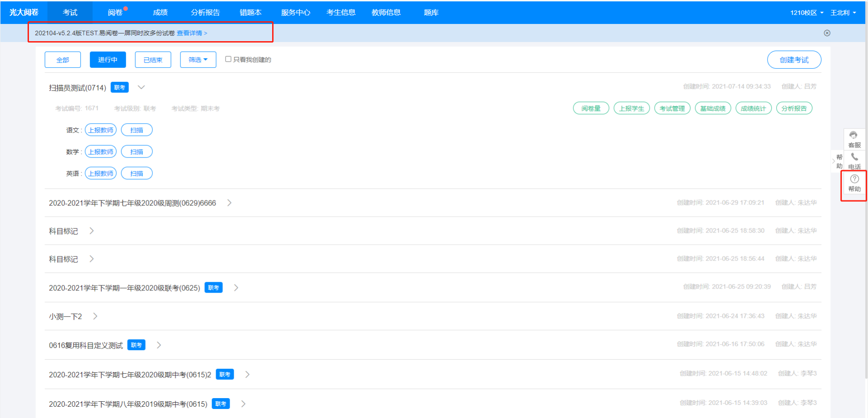Screen dimensions: 868x418
Task: Expand the 小测一下2 exam row
Action: [x=95, y=316]
